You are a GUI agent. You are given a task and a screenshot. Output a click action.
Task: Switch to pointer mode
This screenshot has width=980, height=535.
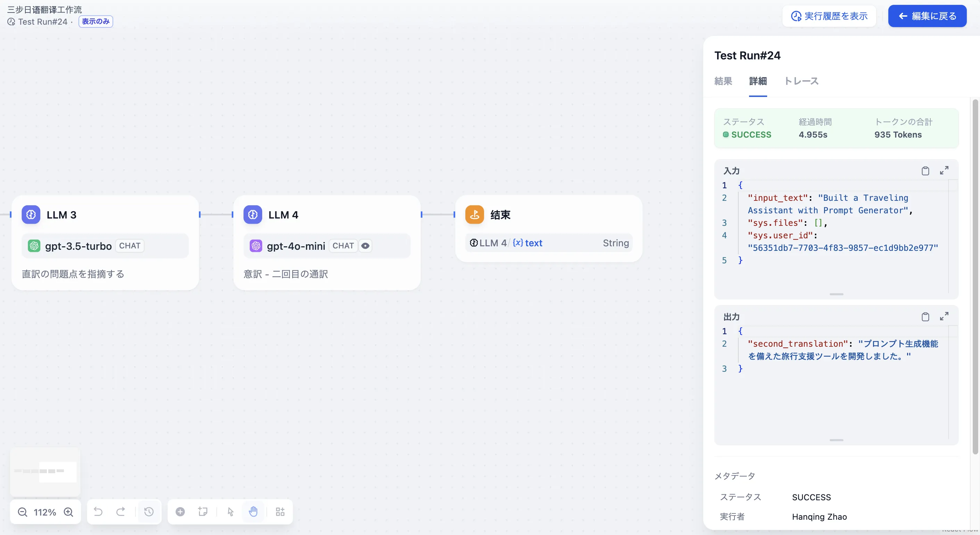click(231, 512)
